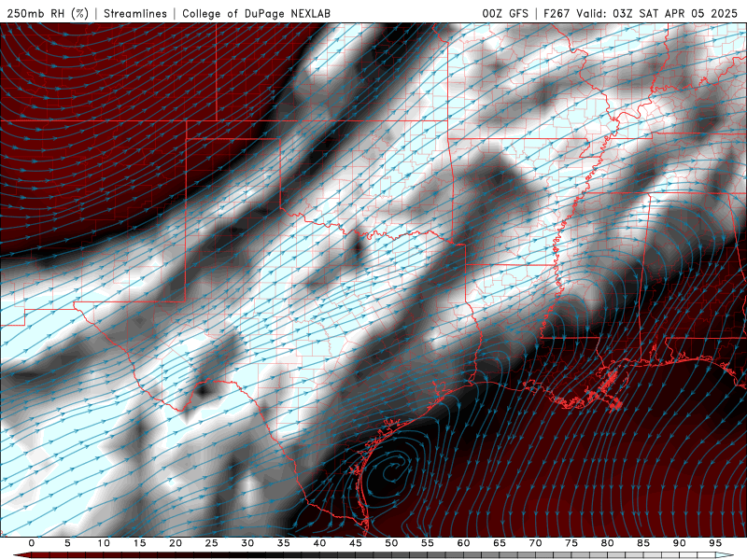Click the "00Z GFS" model run label
Screen dimensions: 747x560
coord(505,13)
